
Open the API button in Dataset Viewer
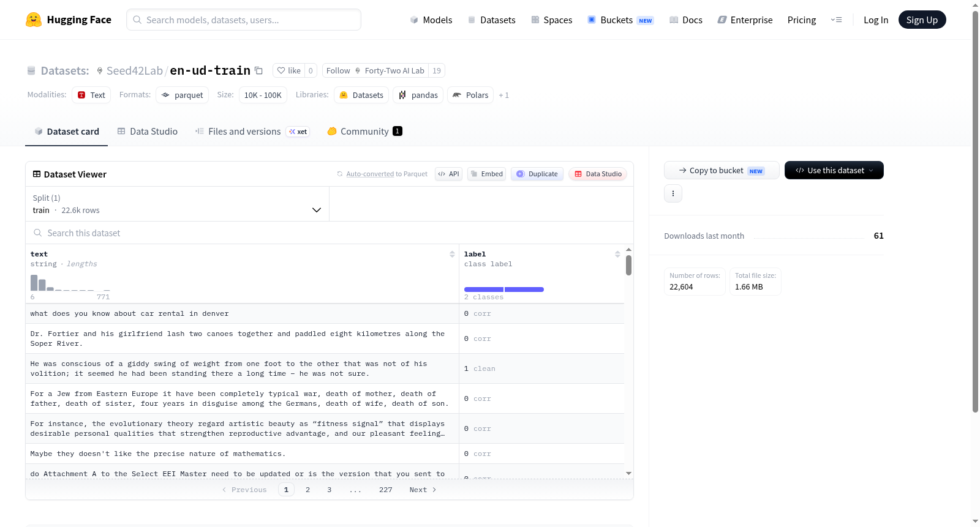pos(448,174)
